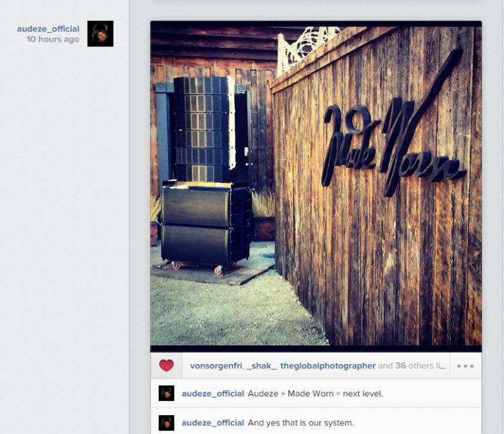Select the "Audeze + Made Worn" caption text
The image size is (504, 434).
[315, 394]
